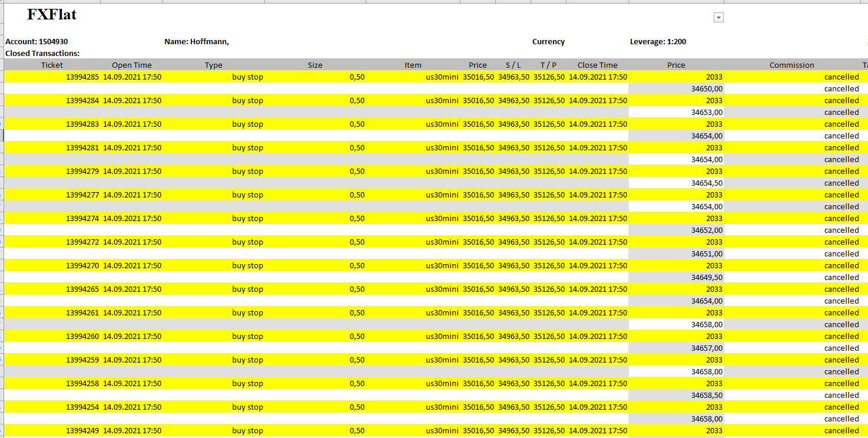Click ticket number 13994283

82,124
